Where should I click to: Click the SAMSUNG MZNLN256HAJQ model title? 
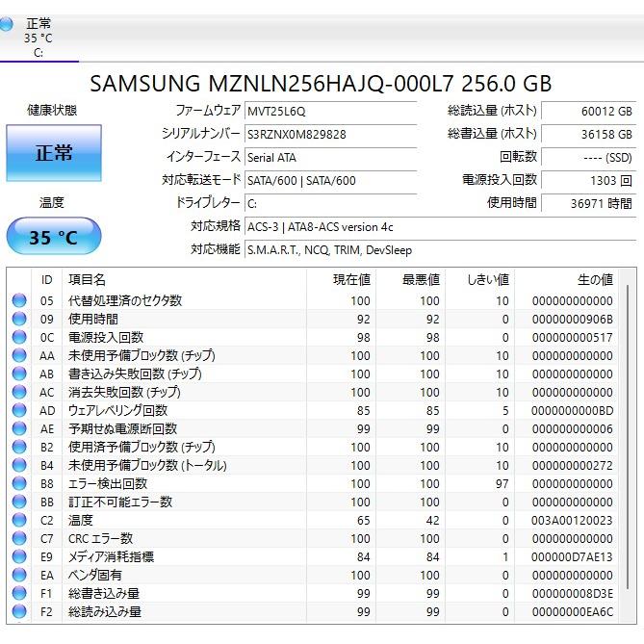pyautogui.click(x=321, y=84)
